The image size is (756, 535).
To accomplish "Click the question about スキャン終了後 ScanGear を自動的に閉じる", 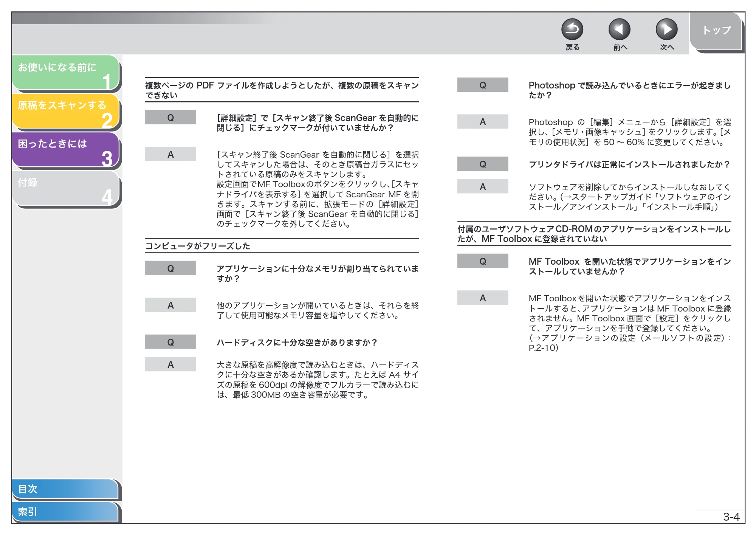I will coord(318,123).
